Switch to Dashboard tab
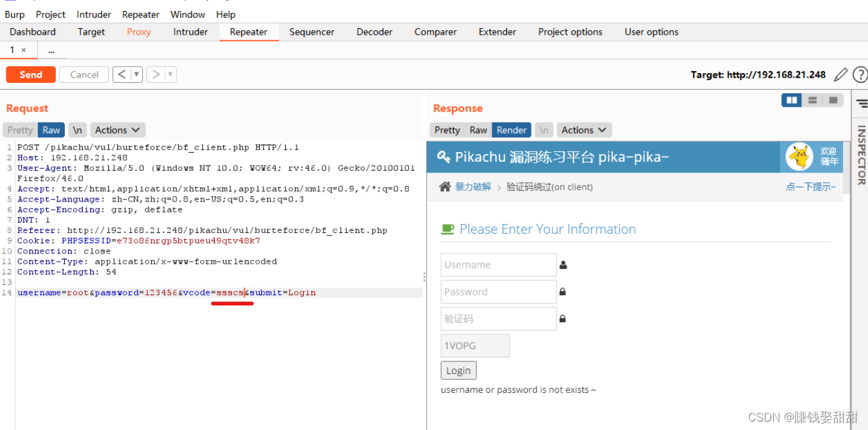The height and width of the screenshot is (430, 868). coord(33,31)
